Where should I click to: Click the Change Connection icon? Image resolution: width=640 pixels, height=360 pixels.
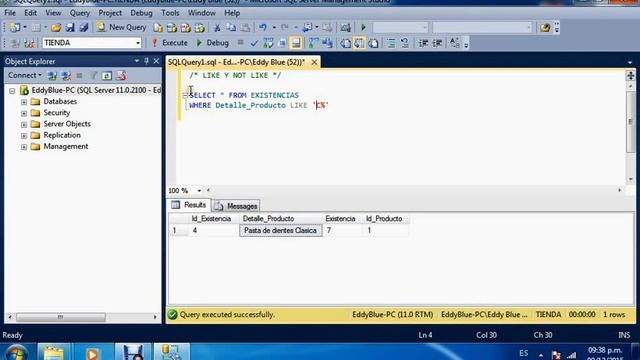pyautogui.click(x=29, y=43)
